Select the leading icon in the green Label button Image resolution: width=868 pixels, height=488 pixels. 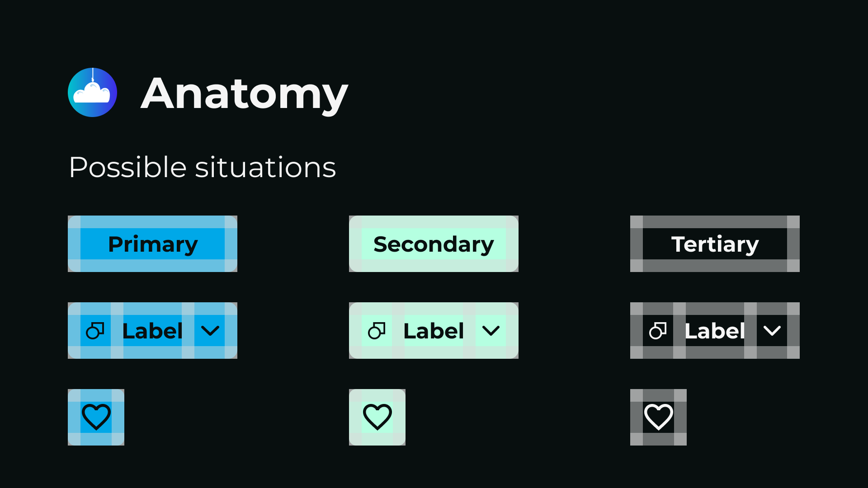click(x=377, y=330)
